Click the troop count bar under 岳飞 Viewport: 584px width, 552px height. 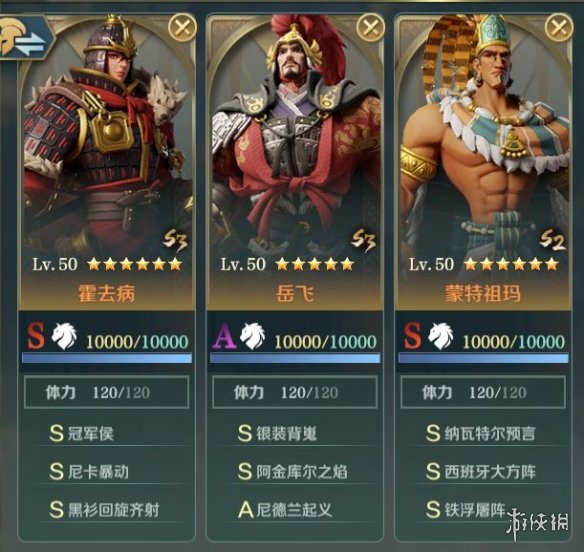pos(295,358)
